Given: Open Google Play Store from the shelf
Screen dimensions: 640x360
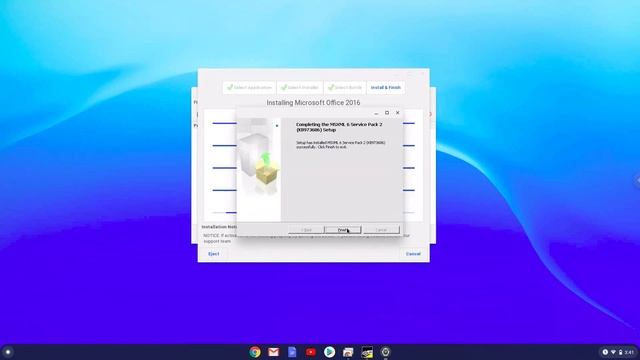Looking at the screenshot, I should point(329,352).
